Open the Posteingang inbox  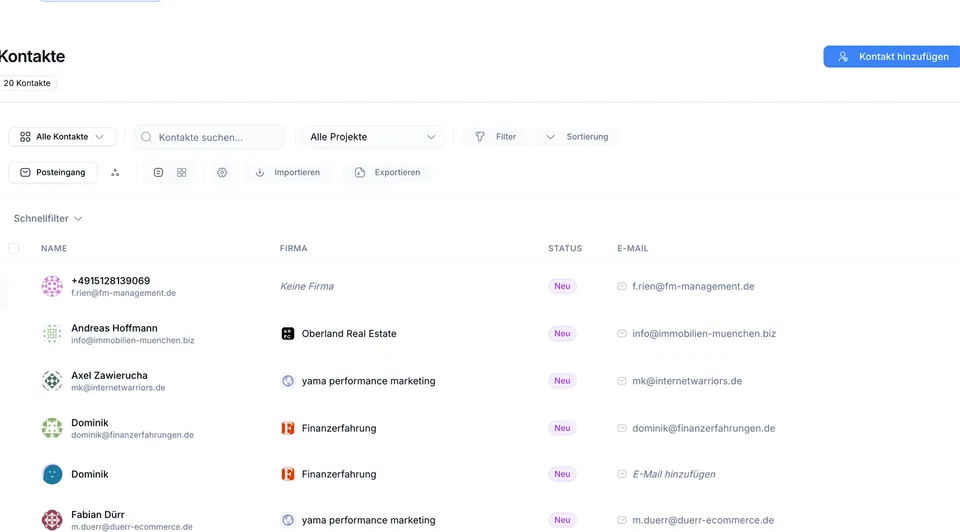[x=53, y=172]
